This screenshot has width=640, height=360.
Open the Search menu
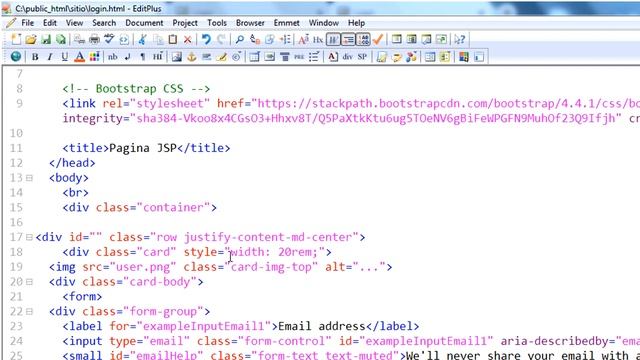click(x=104, y=23)
